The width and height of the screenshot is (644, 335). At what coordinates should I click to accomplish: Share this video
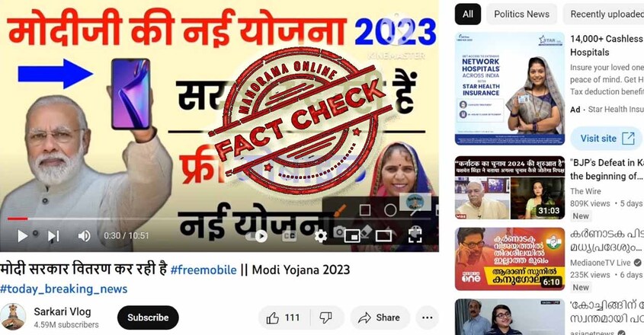point(380,317)
